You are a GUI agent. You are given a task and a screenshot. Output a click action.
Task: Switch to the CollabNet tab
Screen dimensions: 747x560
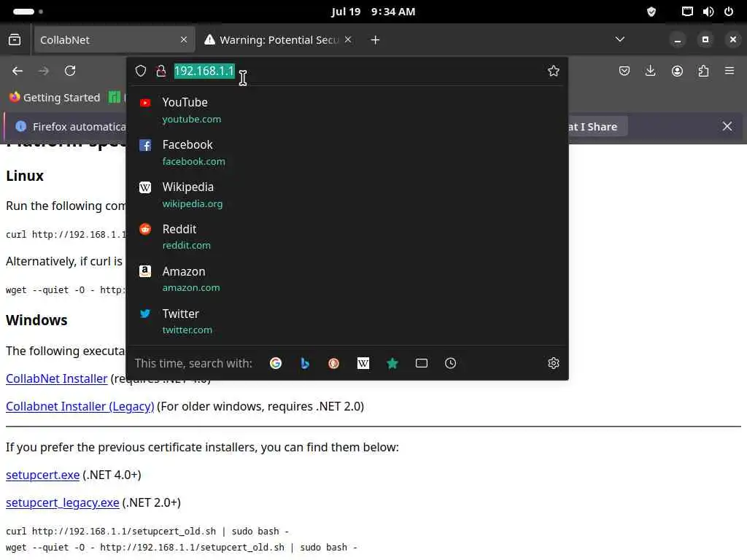point(113,40)
